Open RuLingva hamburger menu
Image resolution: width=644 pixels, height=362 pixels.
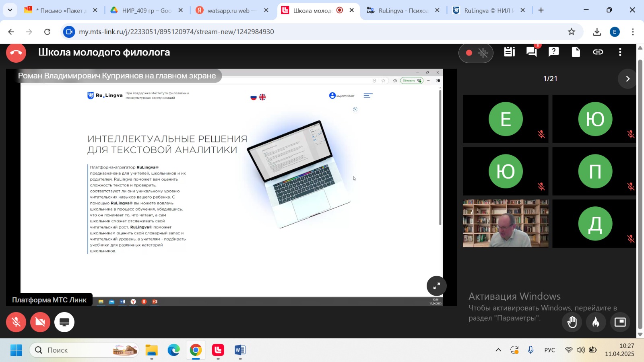(x=368, y=96)
